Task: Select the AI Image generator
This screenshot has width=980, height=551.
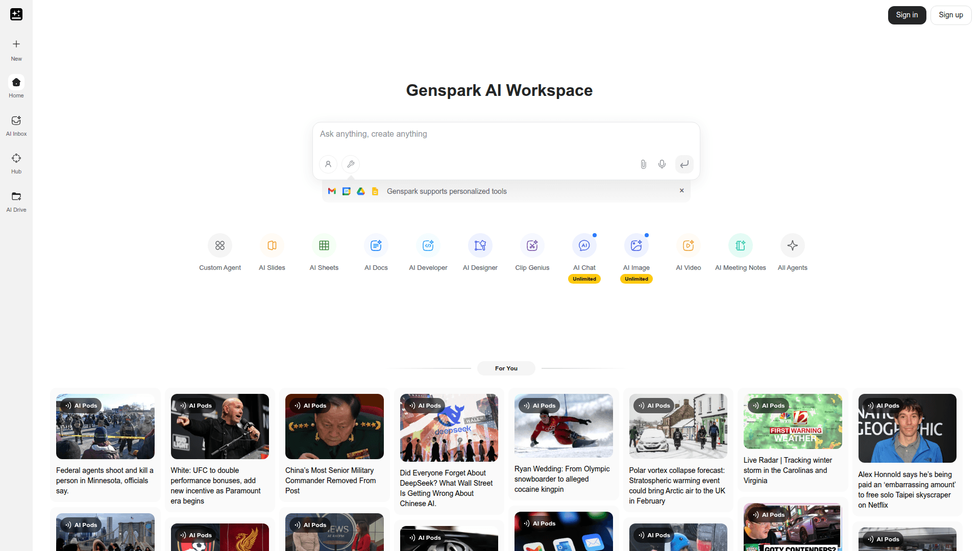Action: point(636,253)
